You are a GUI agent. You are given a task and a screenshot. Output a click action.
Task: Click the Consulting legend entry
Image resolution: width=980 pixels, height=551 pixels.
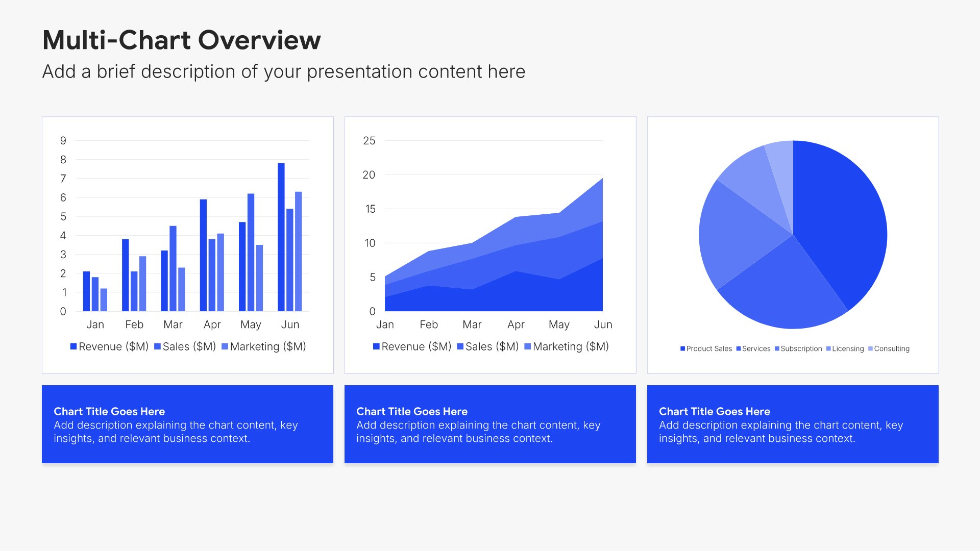(889, 348)
